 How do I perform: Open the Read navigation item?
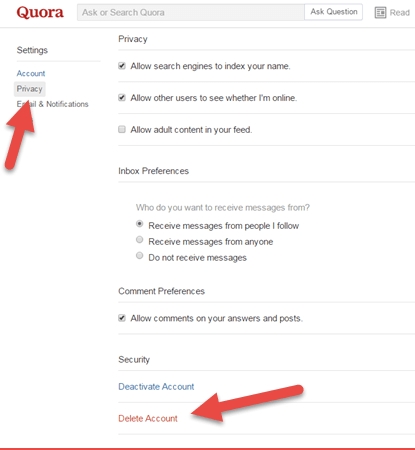point(400,13)
